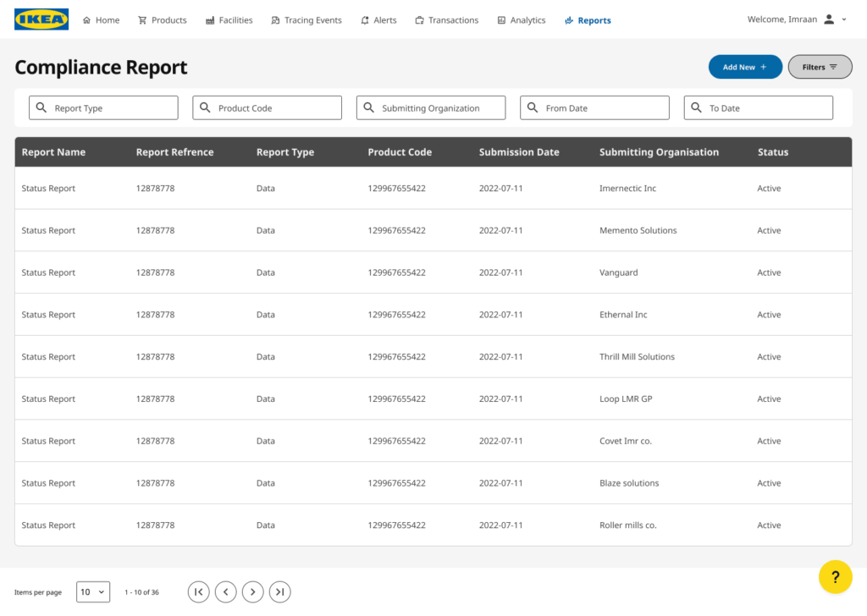Open the Products menu item

(163, 20)
